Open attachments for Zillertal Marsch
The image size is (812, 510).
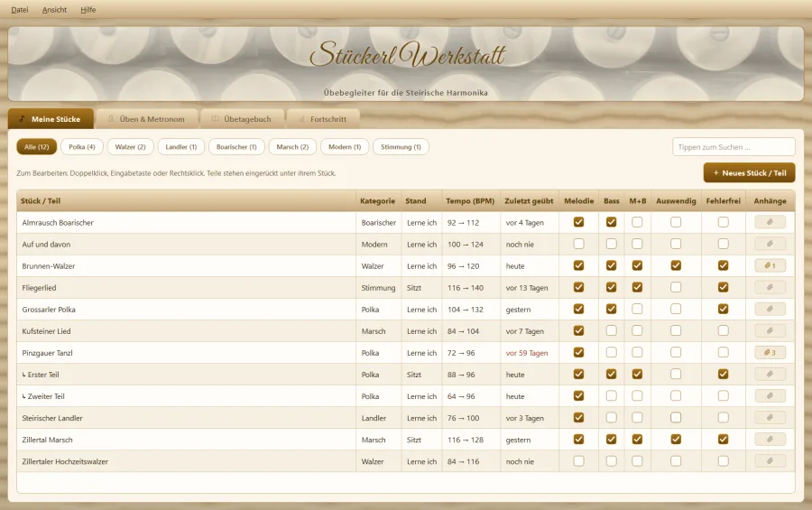(x=770, y=440)
